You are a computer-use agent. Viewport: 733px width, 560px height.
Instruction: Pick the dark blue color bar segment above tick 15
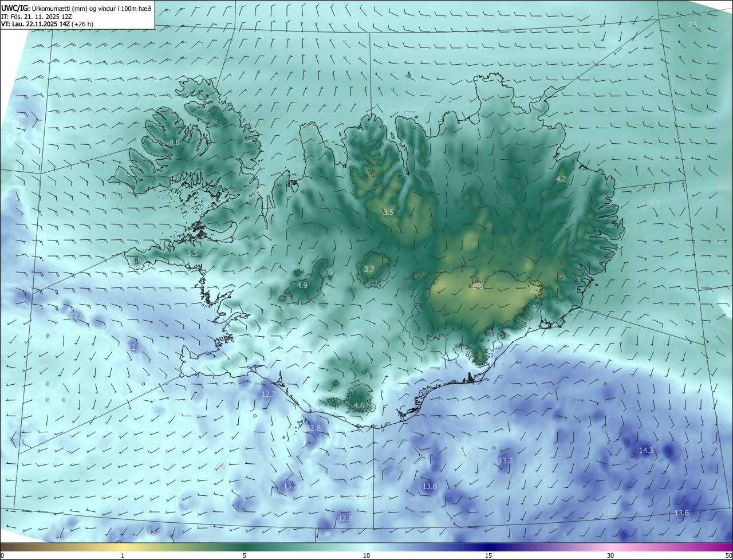(488, 547)
